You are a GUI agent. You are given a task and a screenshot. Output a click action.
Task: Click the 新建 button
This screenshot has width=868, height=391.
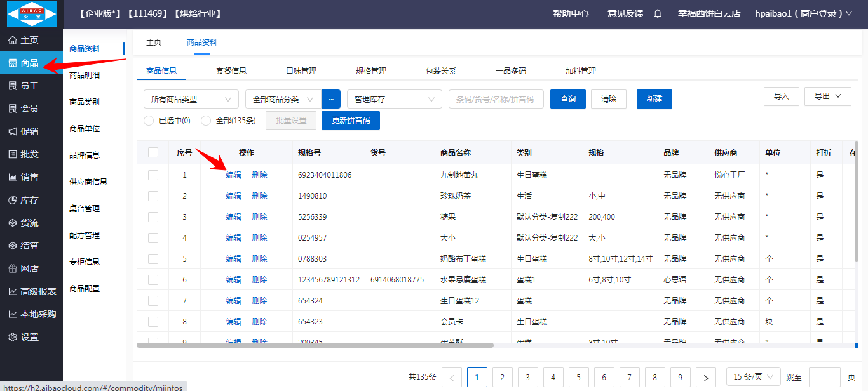tap(654, 99)
